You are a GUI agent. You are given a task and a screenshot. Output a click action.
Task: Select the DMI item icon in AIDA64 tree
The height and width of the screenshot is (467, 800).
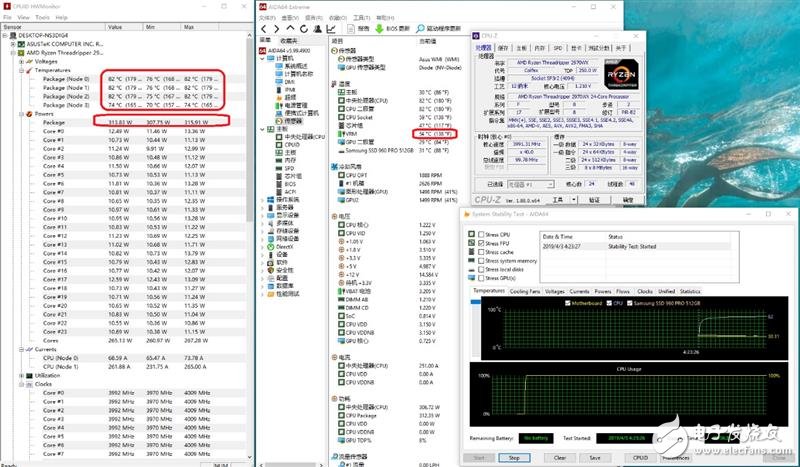[279, 82]
